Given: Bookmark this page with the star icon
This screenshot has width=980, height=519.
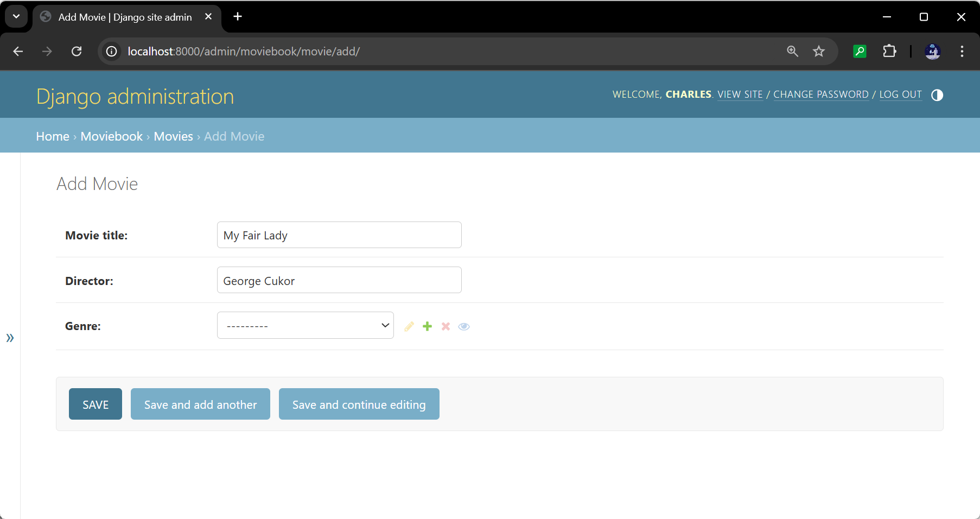Looking at the screenshot, I should 819,51.
